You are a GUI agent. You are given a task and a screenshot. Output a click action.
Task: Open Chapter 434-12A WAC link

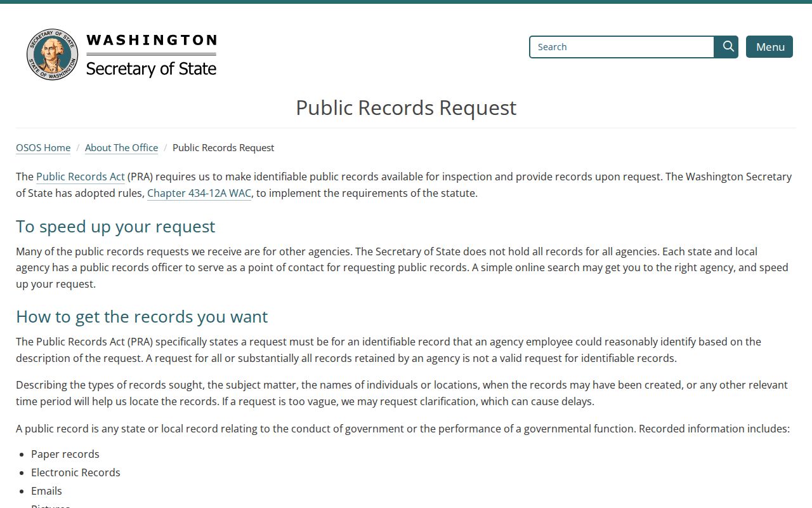199,193
